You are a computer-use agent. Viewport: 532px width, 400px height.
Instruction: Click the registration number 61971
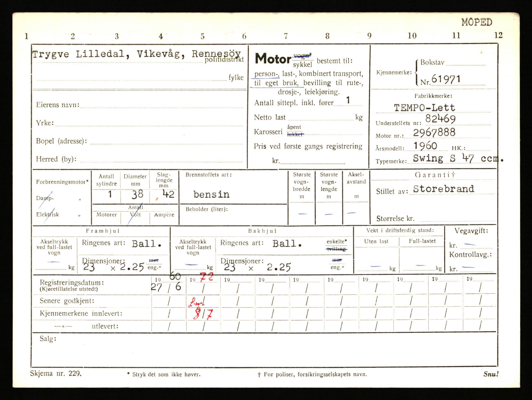pos(446,79)
